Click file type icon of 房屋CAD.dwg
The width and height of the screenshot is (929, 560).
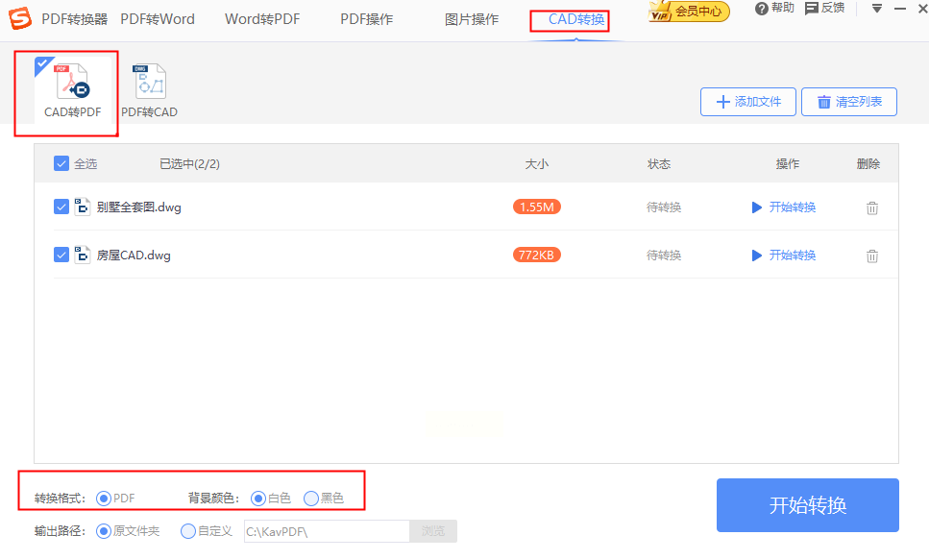click(x=82, y=255)
